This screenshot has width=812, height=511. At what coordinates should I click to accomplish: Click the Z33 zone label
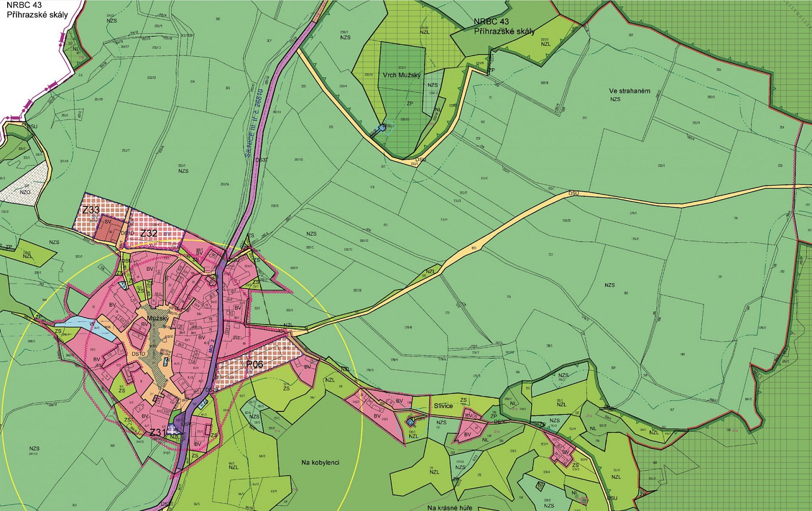point(91,210)
